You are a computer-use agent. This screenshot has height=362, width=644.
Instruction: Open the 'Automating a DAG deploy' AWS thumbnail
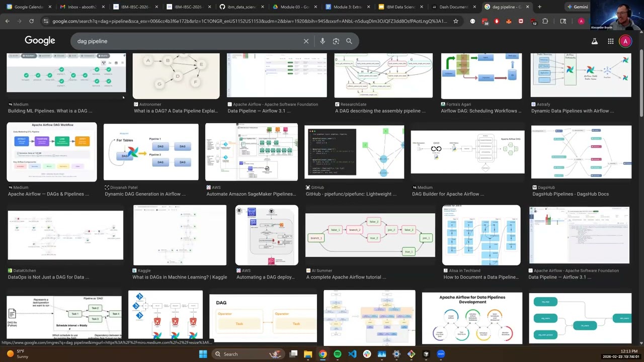267,235
